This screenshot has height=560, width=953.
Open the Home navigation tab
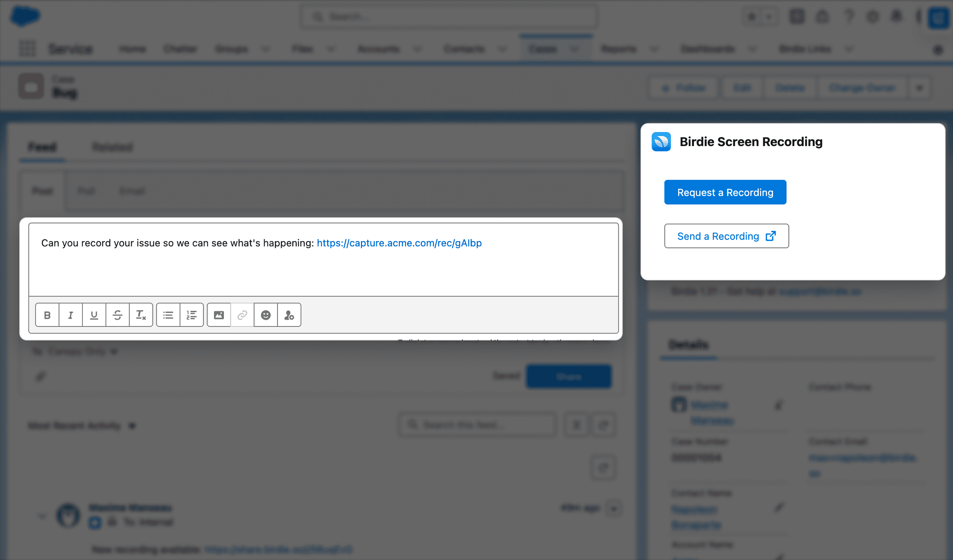tap(132, 49)
